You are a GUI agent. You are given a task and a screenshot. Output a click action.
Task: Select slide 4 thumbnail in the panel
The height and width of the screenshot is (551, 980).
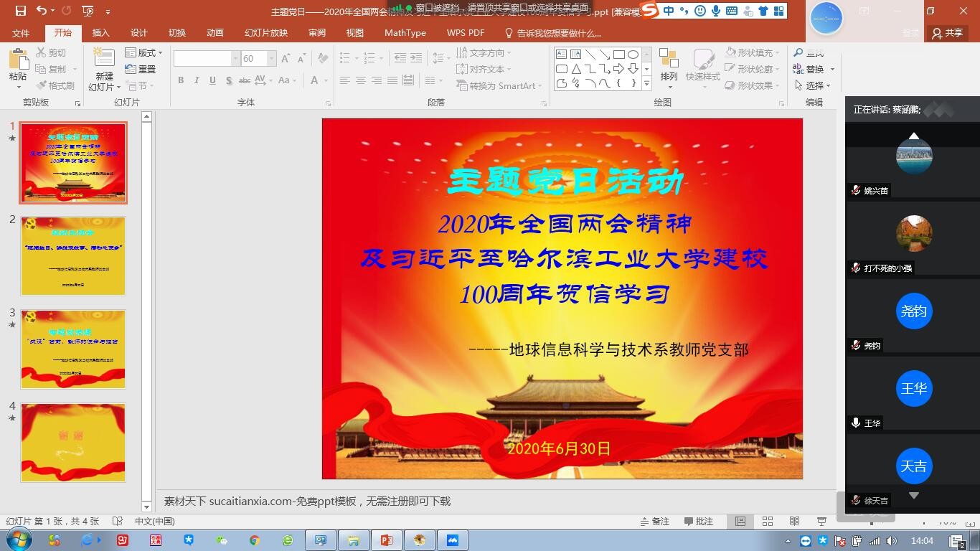[x=73, y=443]
